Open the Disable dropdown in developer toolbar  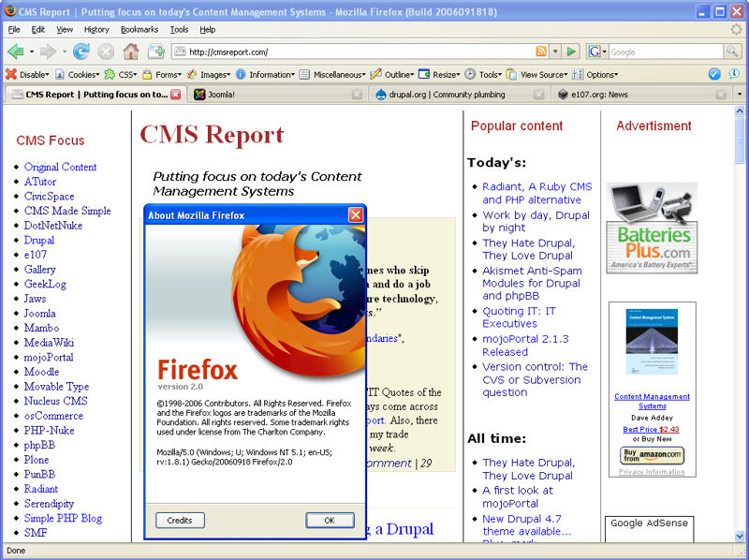pos(30,74)
